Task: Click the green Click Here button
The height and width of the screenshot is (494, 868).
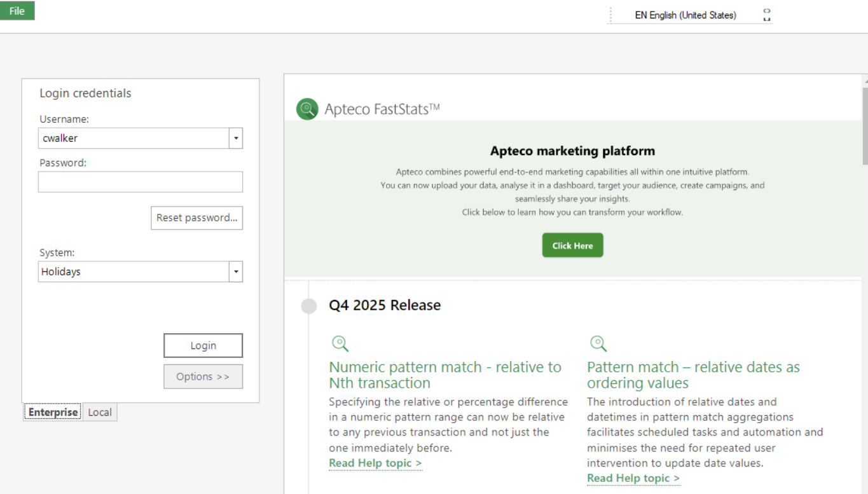Action: [x=572, y=245]
